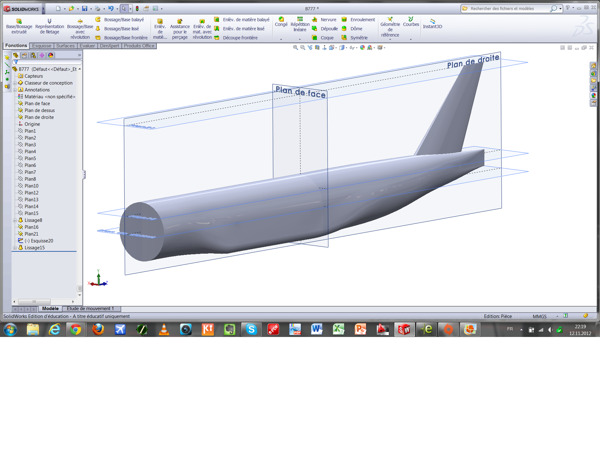The width and height of the screenshot is (600, 468).
Task: Open Firefox from the taskbar
Action: pos(98,329)
